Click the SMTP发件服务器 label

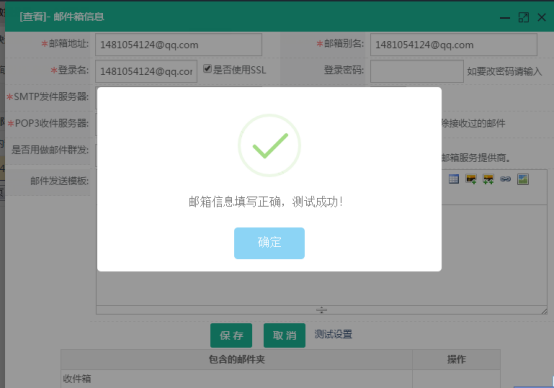pyautogui.click(x=51, y=96)
